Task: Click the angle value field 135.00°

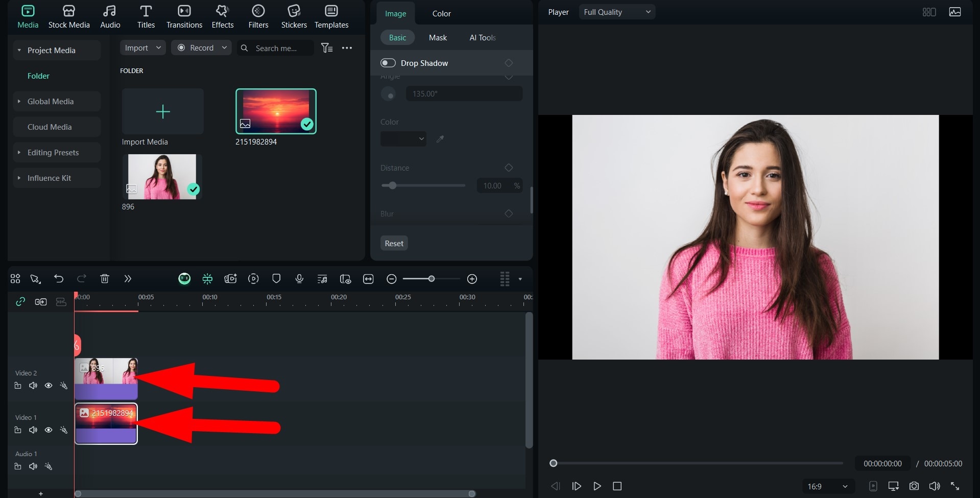Action: pyautogui.click(x=464, y=94)
